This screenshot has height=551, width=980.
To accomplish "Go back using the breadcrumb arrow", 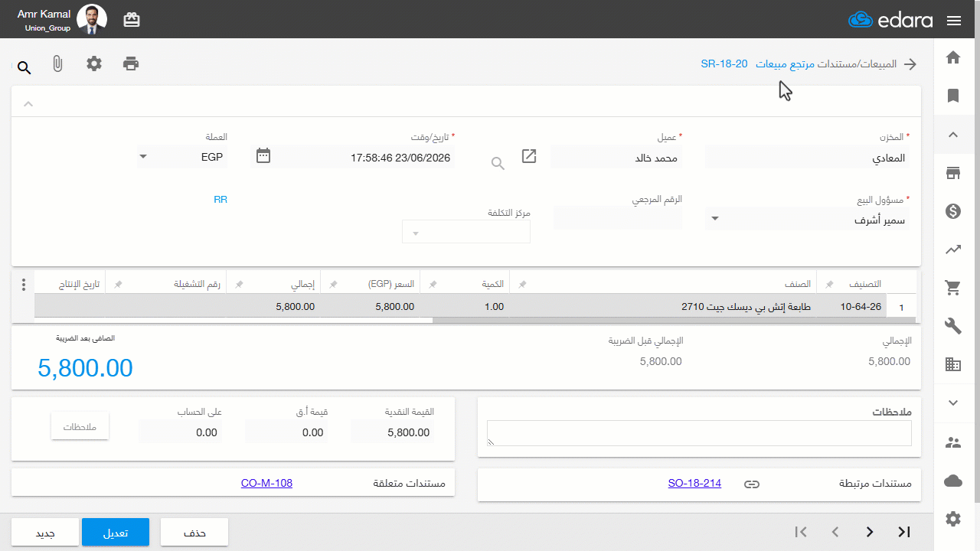I will pos(910,64).
